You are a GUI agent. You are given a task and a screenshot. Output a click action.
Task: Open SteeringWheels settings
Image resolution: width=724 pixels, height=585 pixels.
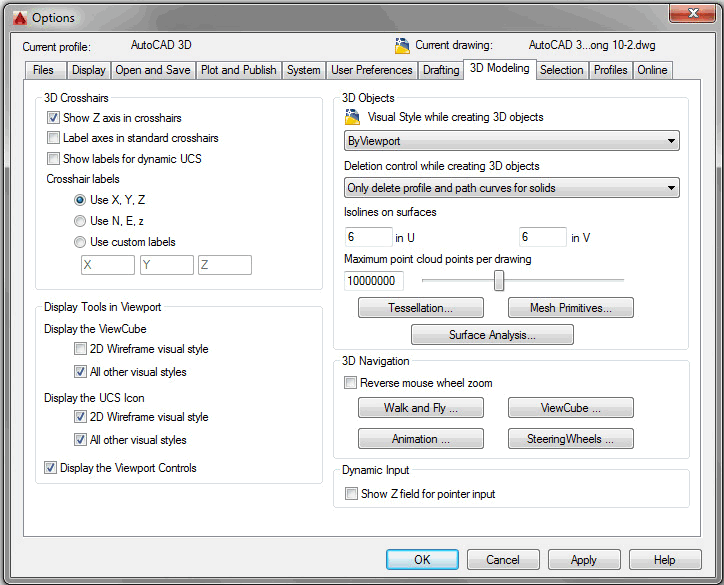[570, 439]
